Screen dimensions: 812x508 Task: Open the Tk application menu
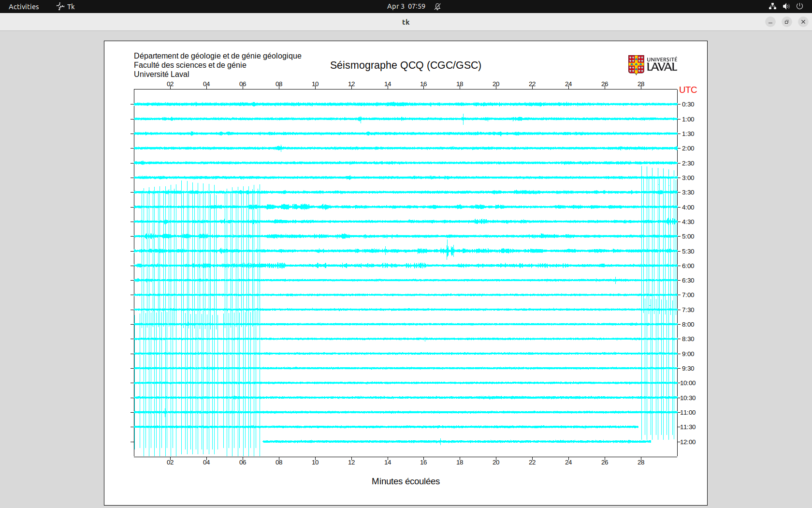66,6
